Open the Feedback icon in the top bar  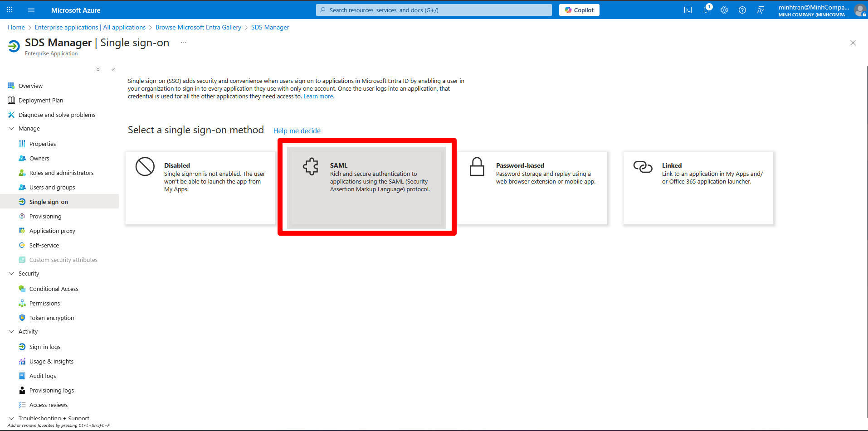[x=761, y=10]
